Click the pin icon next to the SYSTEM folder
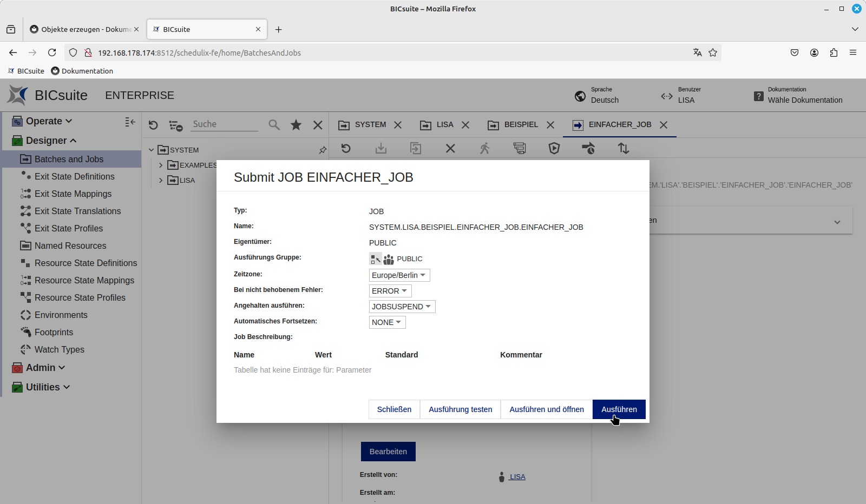Screen dimensions: 866x504 coord(323,150)
